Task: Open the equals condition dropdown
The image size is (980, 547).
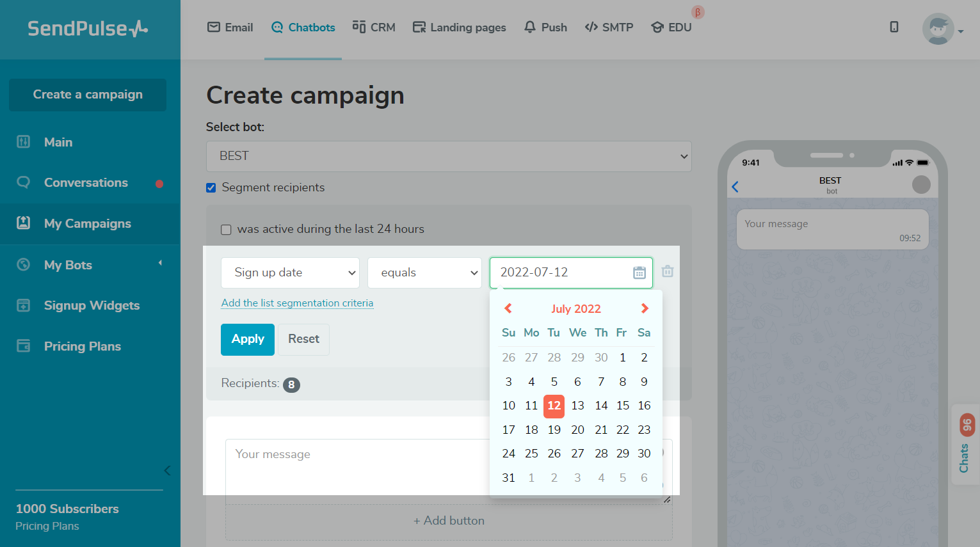Action: click(424, 273)
